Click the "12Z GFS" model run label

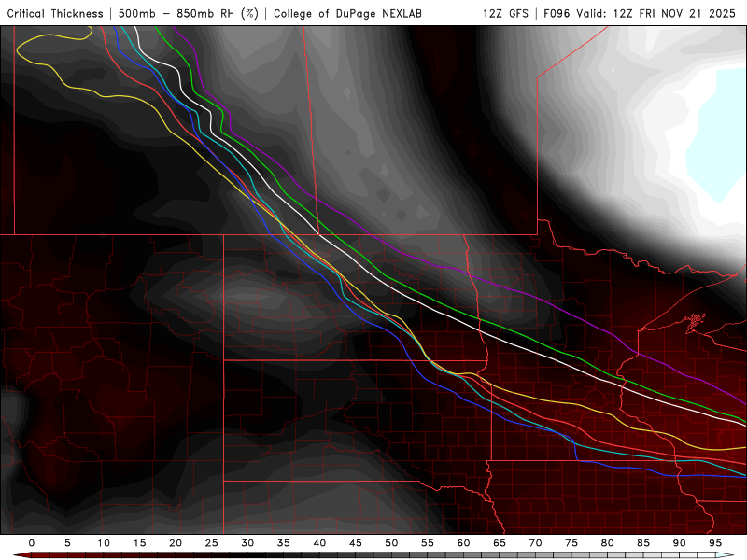[x=505, y=13]
